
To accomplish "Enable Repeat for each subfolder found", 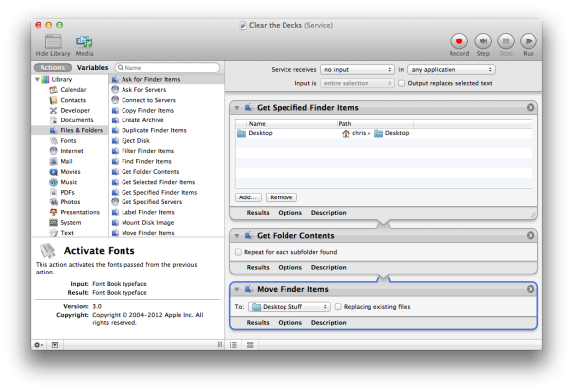I will pos(238,252).
